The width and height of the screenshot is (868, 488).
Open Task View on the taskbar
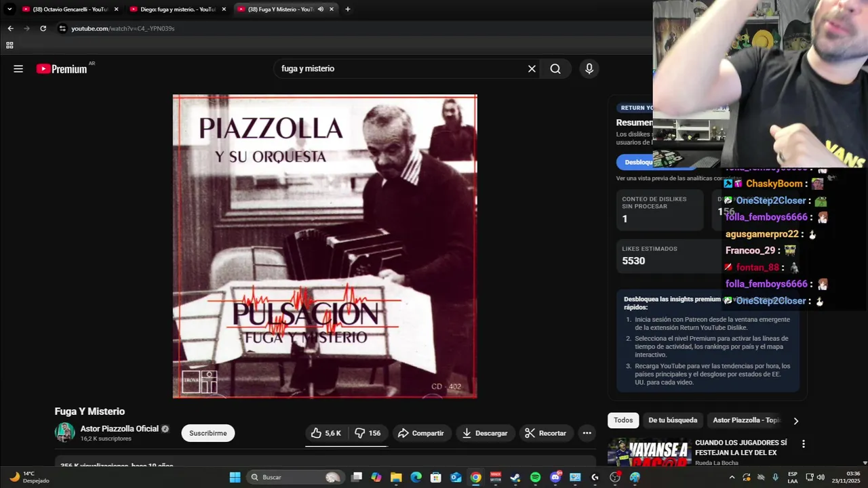click(357, 477)
